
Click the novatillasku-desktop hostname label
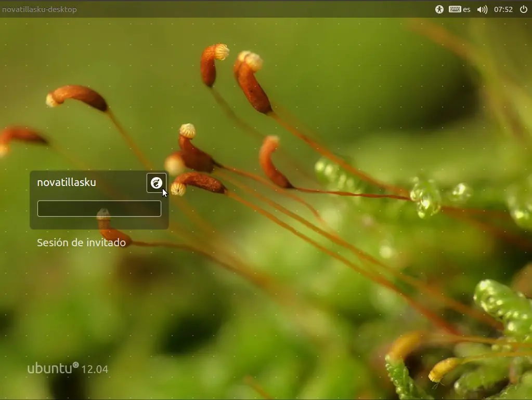(40, 9)
